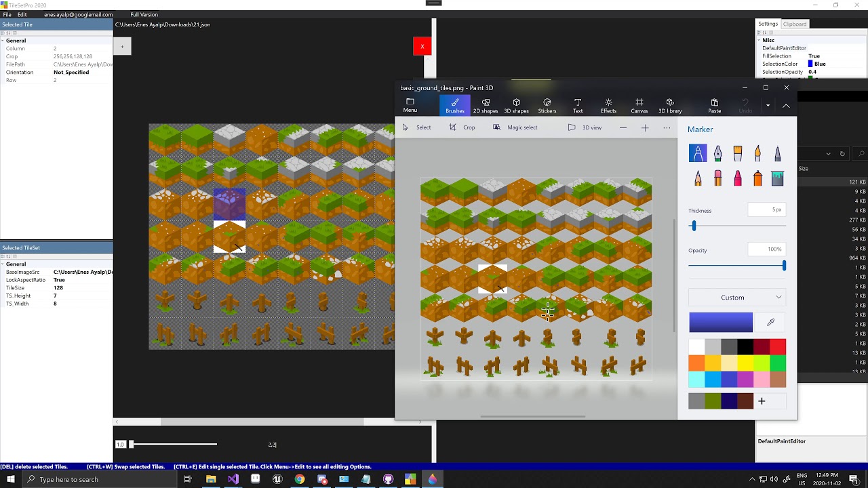
Task: Select the Spray can tool
Action: point(757,178)
